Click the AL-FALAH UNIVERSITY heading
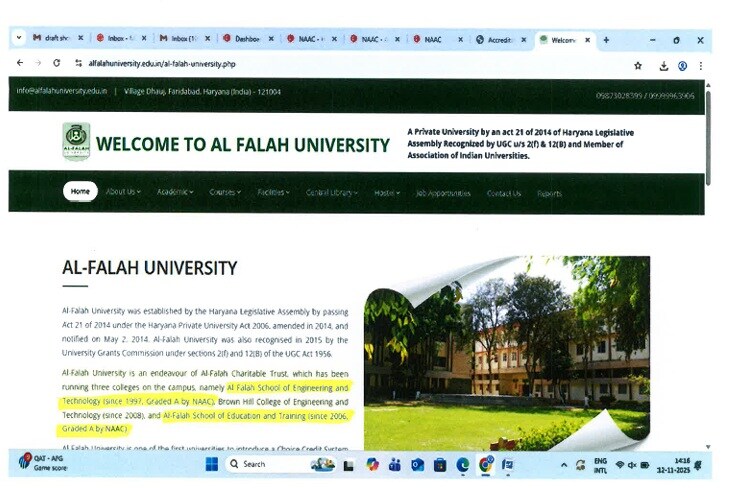Screen dimensions: 740x488 click(x=150, y=268)
